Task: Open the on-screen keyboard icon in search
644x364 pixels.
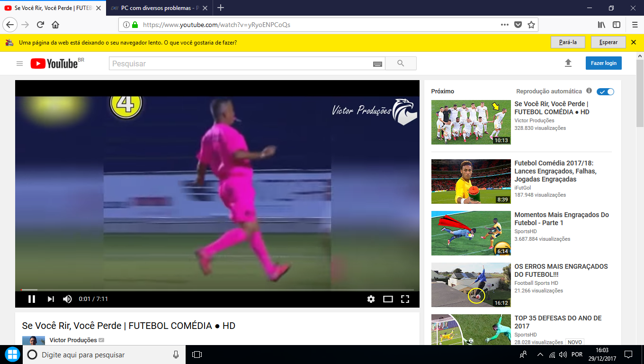Action: tap(377, 64)
